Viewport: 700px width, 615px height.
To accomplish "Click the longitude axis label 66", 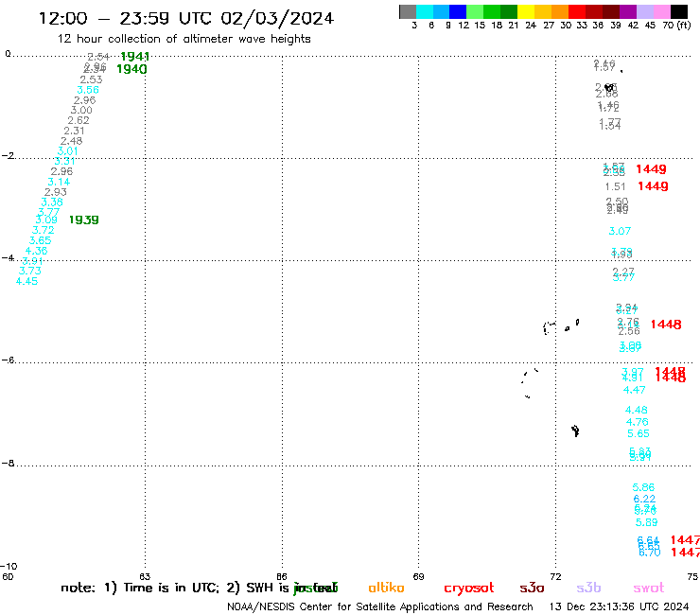I will 282,576.
